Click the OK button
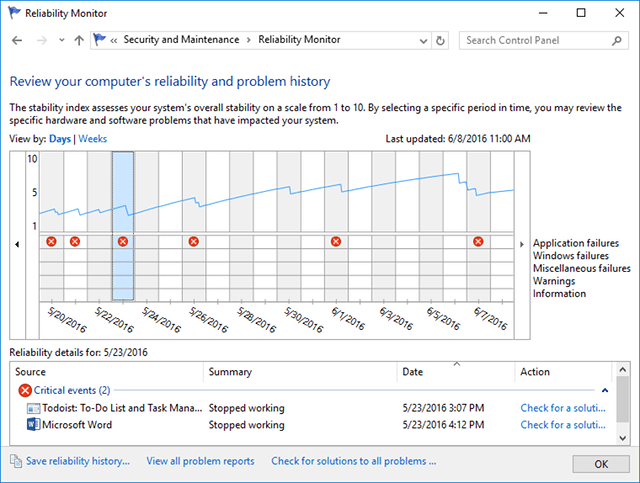This screenshot has width=640, height=483. click(601, 464)
